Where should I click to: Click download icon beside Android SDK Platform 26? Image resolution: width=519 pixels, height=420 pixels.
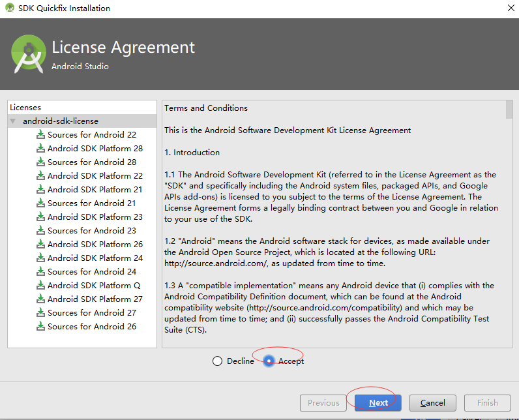click(40, 245)
